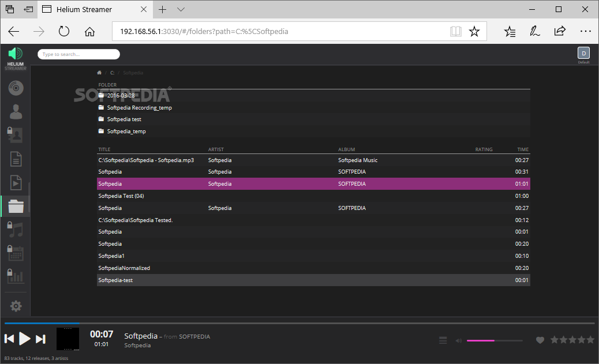Open the reading view book icon
The width and height of the screenshot is (599, 364).
tap(455, 31)
